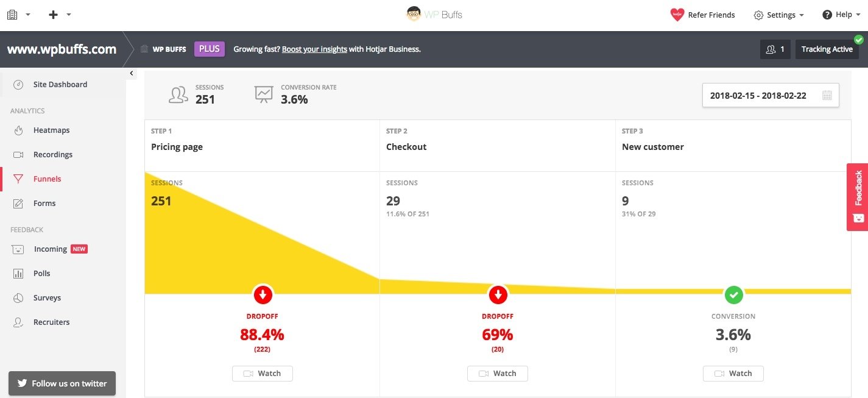Open the Settings dropdown menu
This screenshot has width=868, height=398.
tap(779, 15)
